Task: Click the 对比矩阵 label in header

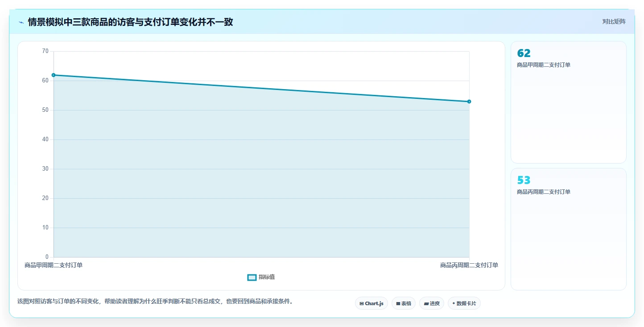Action: coord(614,22)
